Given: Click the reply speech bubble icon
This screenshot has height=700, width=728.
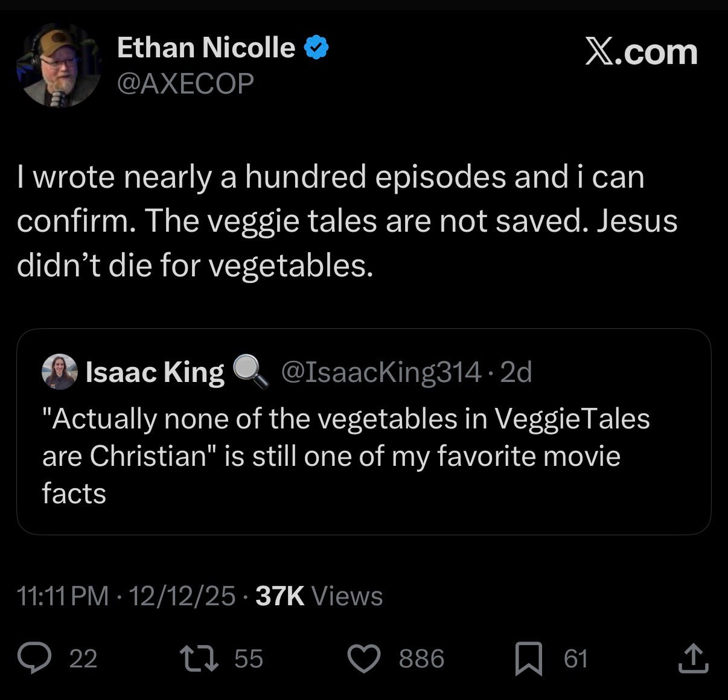Looking at the screenshot, I should tap(35, 659).
